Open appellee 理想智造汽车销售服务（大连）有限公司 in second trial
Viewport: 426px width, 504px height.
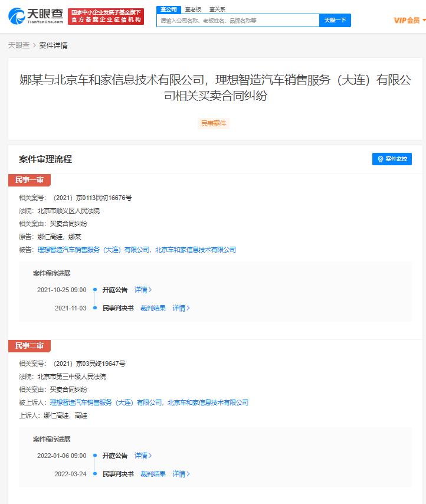(x=106, y=402)
